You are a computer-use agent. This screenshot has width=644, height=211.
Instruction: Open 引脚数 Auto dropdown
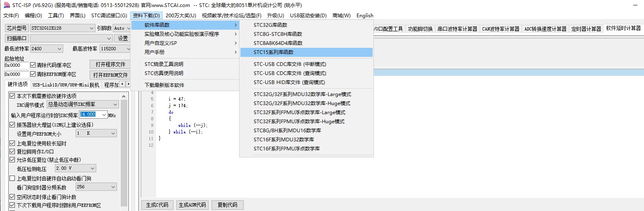click(122, 28)
